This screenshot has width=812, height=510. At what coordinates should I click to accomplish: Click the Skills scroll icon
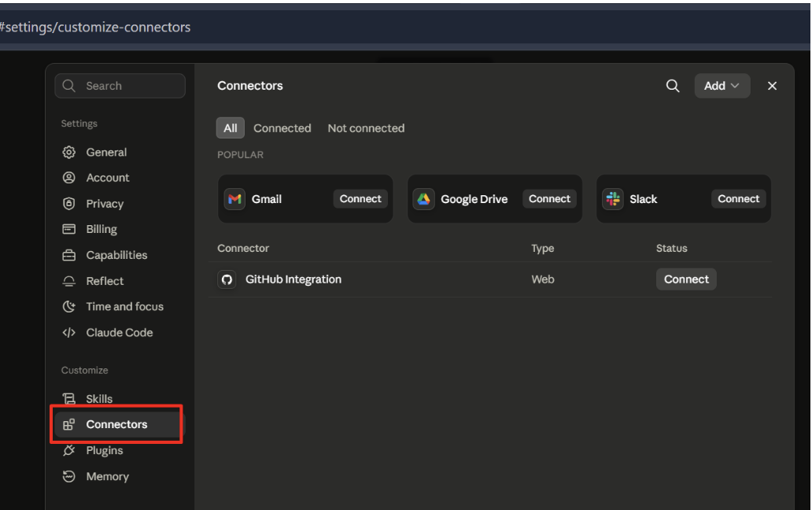coord(69,399)
